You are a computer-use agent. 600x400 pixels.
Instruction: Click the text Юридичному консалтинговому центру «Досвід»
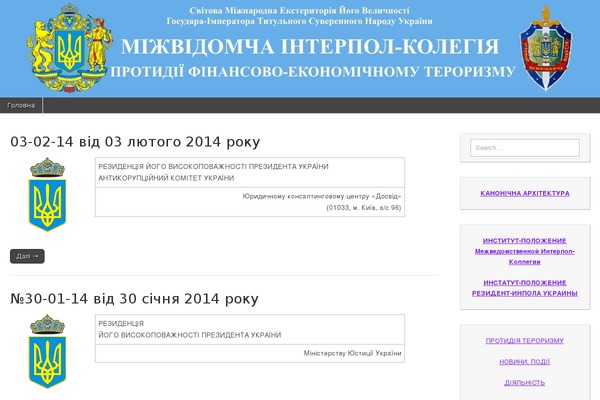(x=322, y=196)
